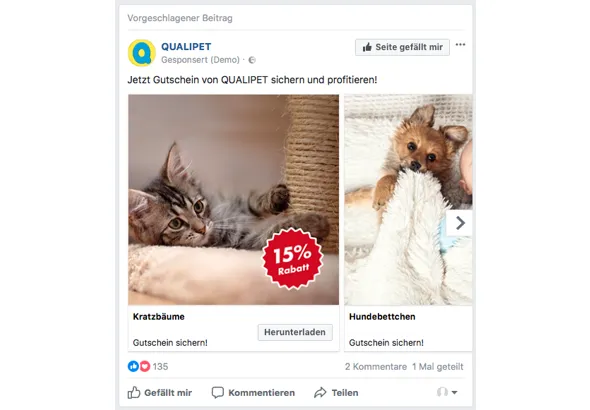This screenshot has width=590, height=410.
Task: View the 2 Kommentare link
Action: pyautogui.click(x=376, y=366)
